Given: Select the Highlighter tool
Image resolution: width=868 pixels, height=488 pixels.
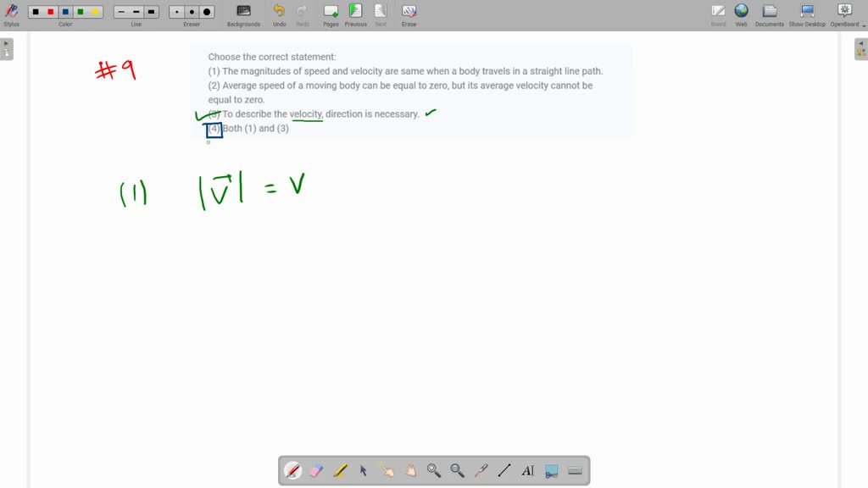Looking at the screenshot, I should 338,470.
